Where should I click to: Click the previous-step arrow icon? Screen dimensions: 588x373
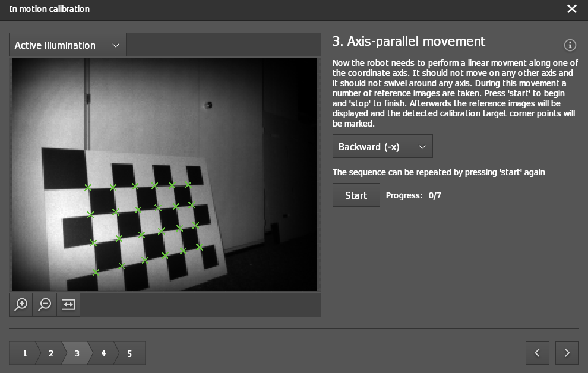click(x=537, y=353)
